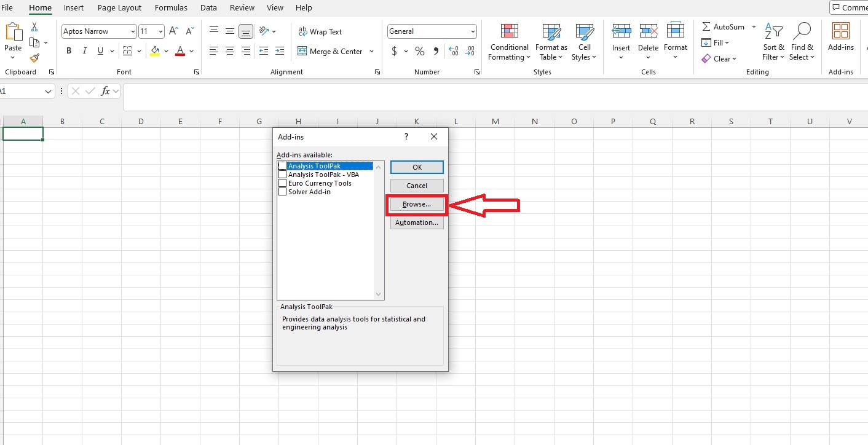Open the Clear dropdown
Screen dimensions: 868x445
pos(719,59)
